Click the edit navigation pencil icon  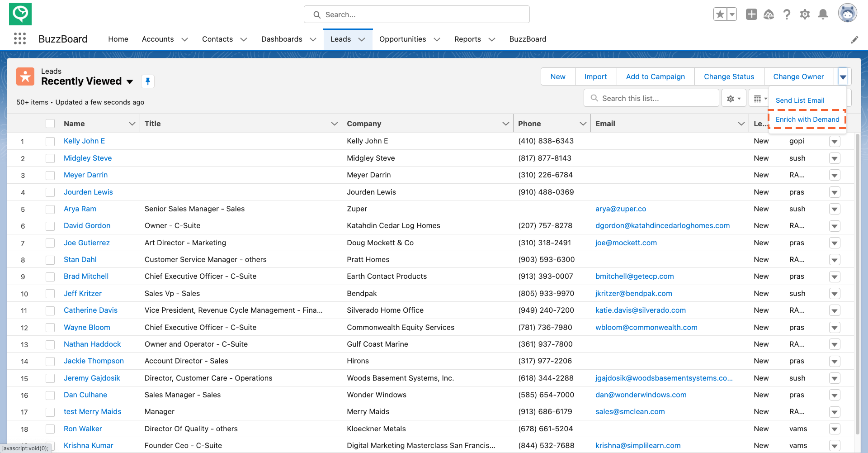pos(854,40)
